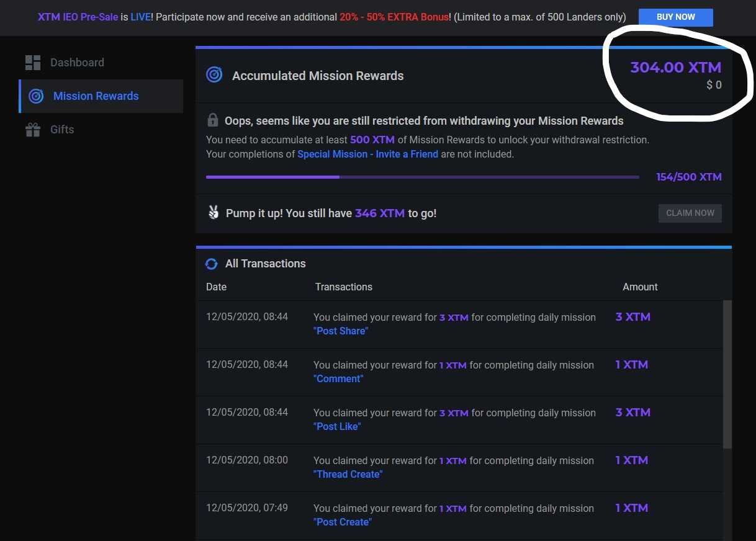Click the Gifts present icon
756x541 pixels.
click(33, 130)
